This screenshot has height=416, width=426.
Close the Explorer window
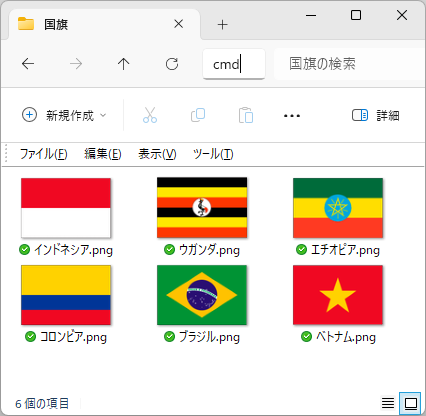pos(402,15)
